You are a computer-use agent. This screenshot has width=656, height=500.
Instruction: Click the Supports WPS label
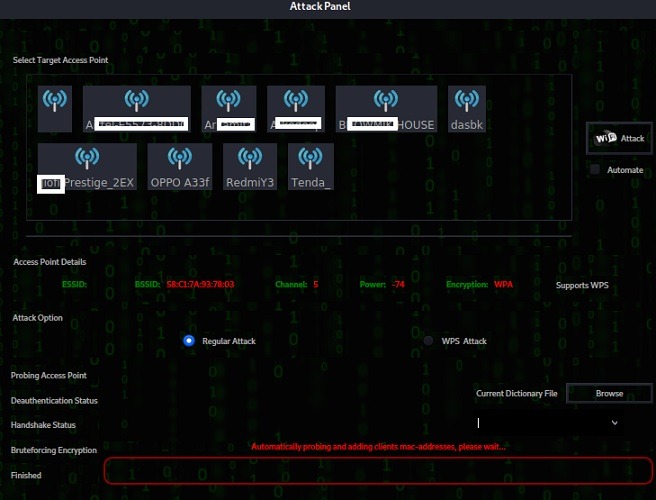(582, 285)
